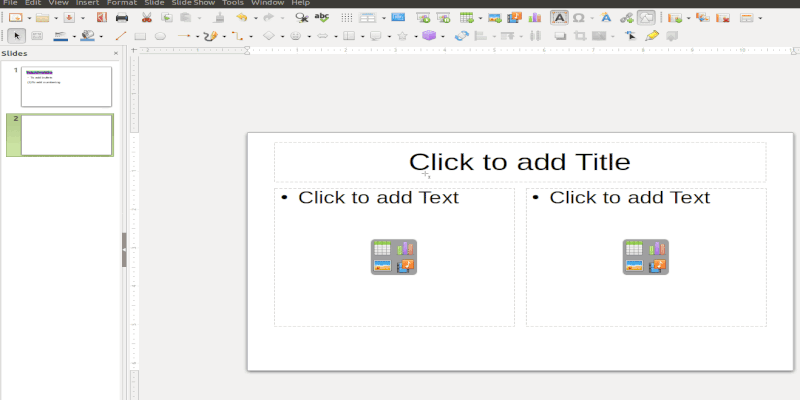Select the 3D Objects cube tool

(429, 36)
